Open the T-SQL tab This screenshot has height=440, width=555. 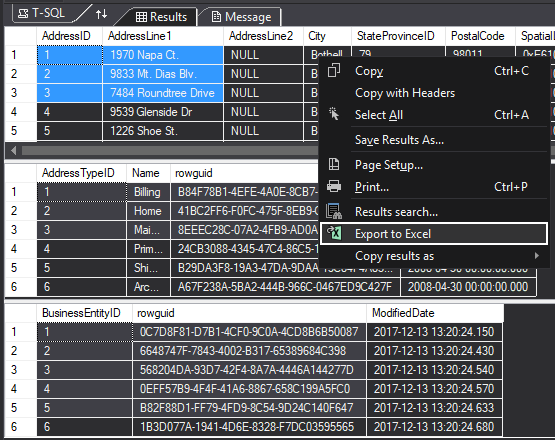(42, 13)
